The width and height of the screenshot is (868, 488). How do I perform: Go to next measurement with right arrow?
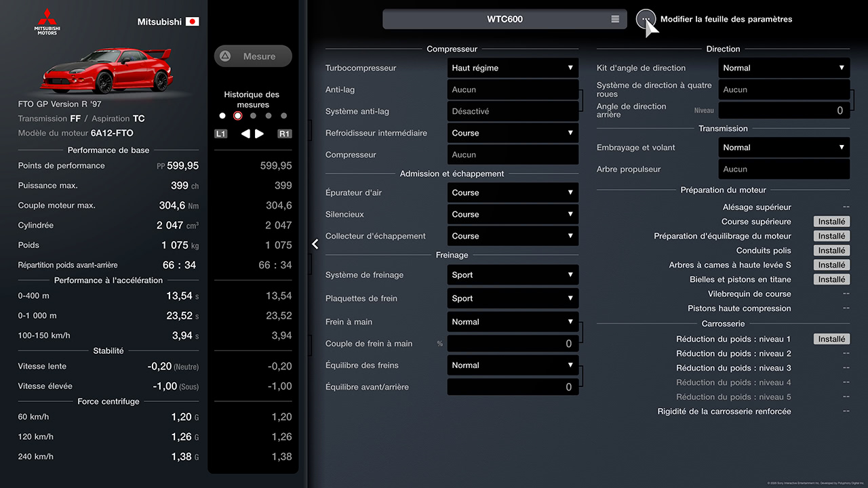260,134
